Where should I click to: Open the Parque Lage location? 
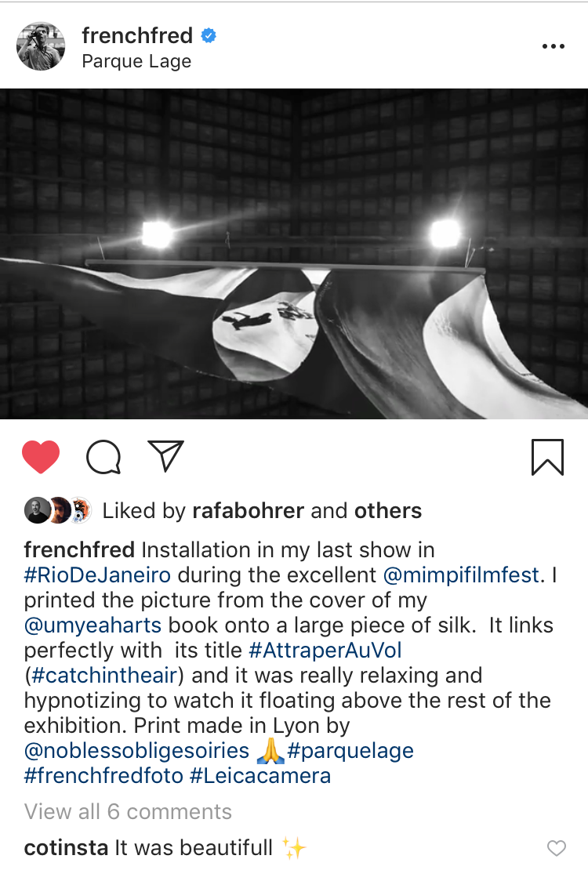tap(136, 61)
